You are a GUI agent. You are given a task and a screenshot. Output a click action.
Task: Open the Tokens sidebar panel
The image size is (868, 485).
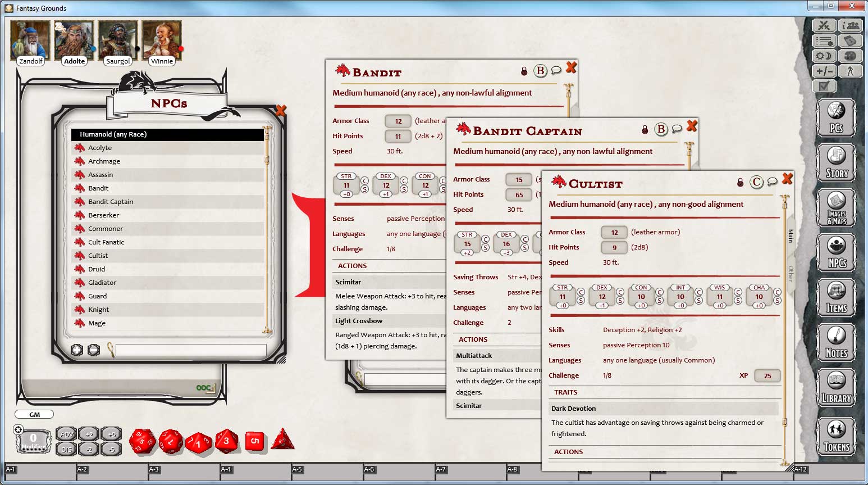click(x=836, y=436)
